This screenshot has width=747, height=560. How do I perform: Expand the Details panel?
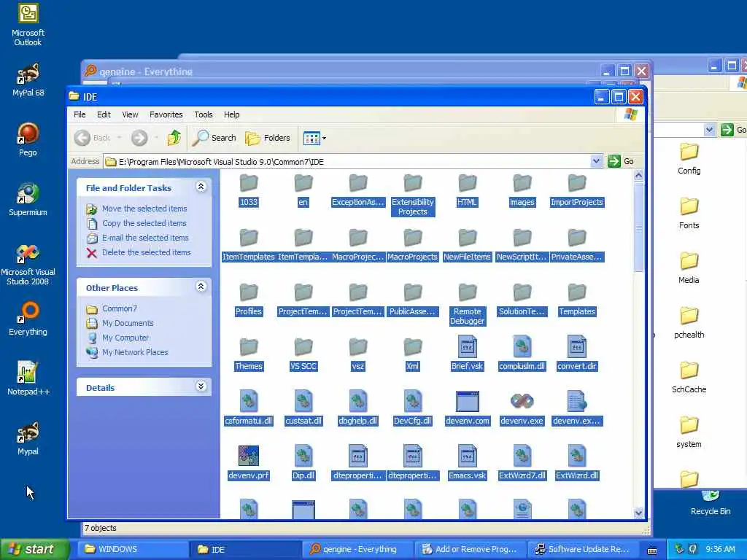coord(201,386)
